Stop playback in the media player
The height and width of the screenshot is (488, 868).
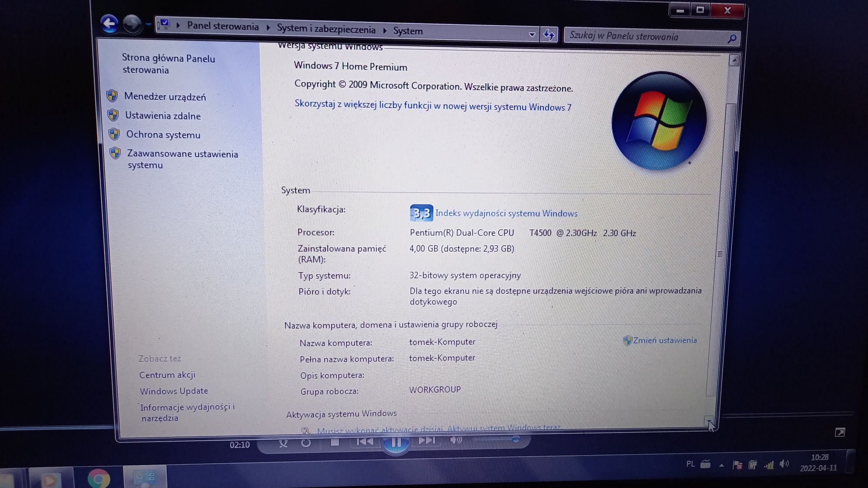click(335, 442)
